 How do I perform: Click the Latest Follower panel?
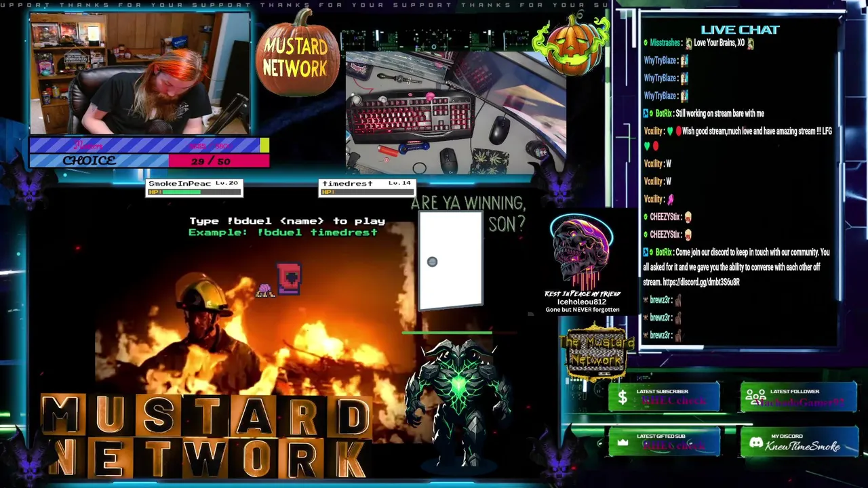[x=798, y=397]
